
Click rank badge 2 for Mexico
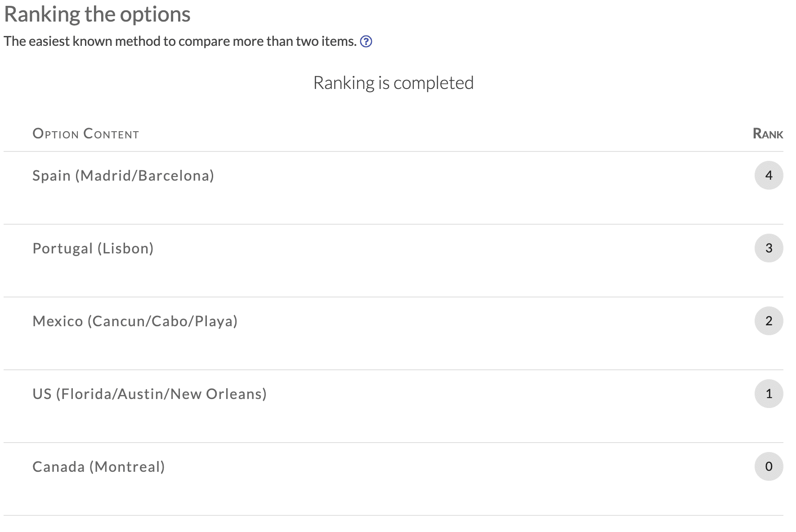coord(769,321)
